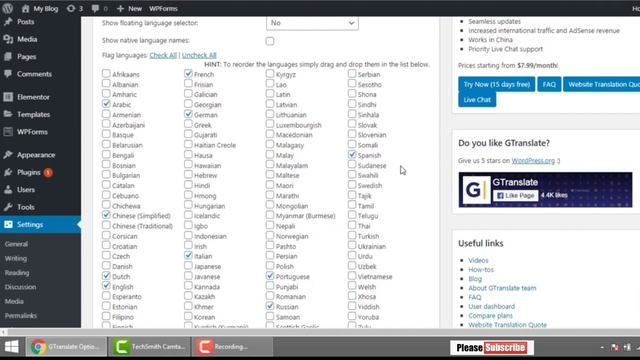
Task: Click the Plugins plug icon
Action: 8,172
